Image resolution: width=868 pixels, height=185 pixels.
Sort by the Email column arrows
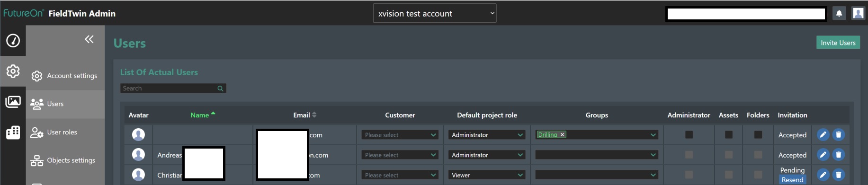314,115
